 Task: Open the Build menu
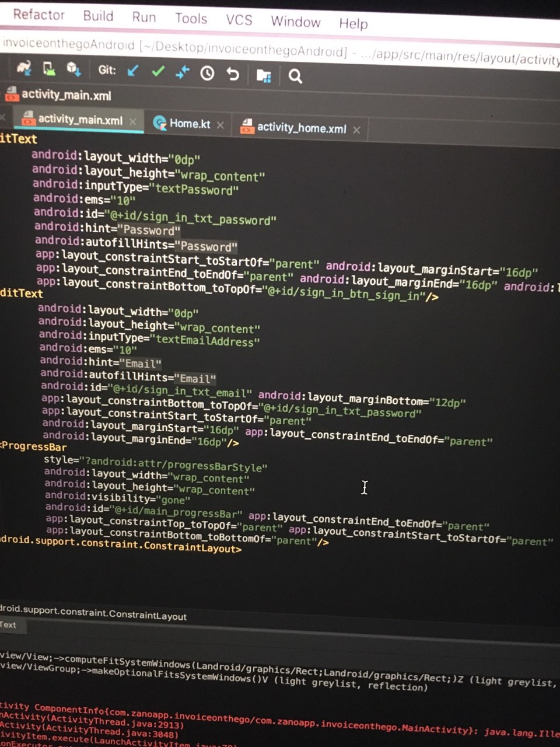click(x=98, y=16)
